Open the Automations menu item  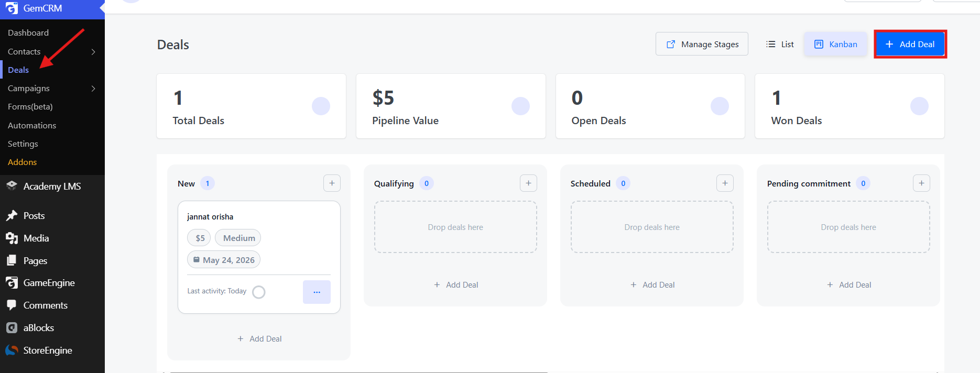32,125
